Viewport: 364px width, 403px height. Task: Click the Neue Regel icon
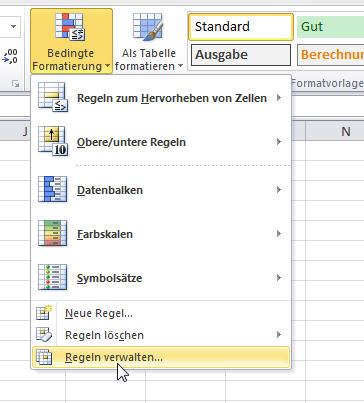pyautogui.click(x=44, y=312)
